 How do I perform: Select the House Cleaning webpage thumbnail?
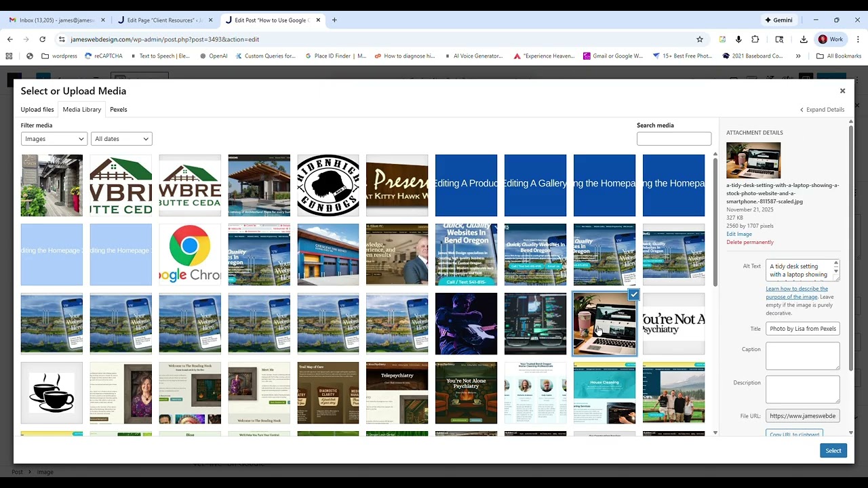coord(604,393)
